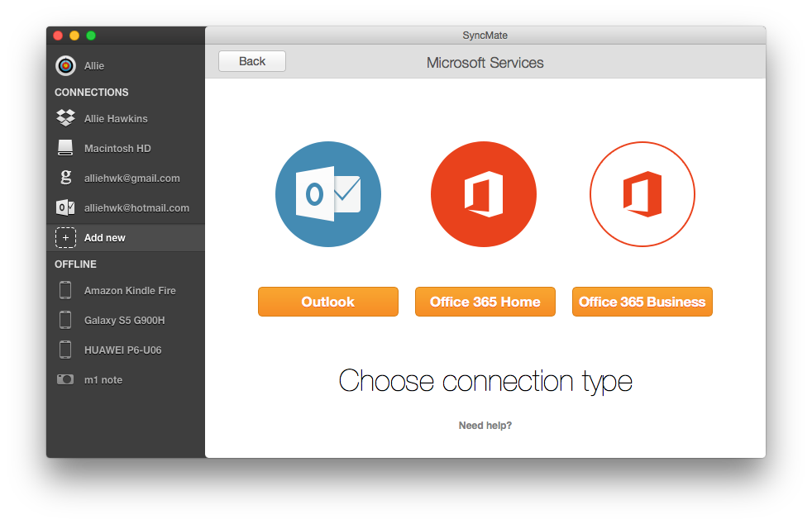Choose the Outlook connection type button

pyautogui.click(x=327, y=301)
